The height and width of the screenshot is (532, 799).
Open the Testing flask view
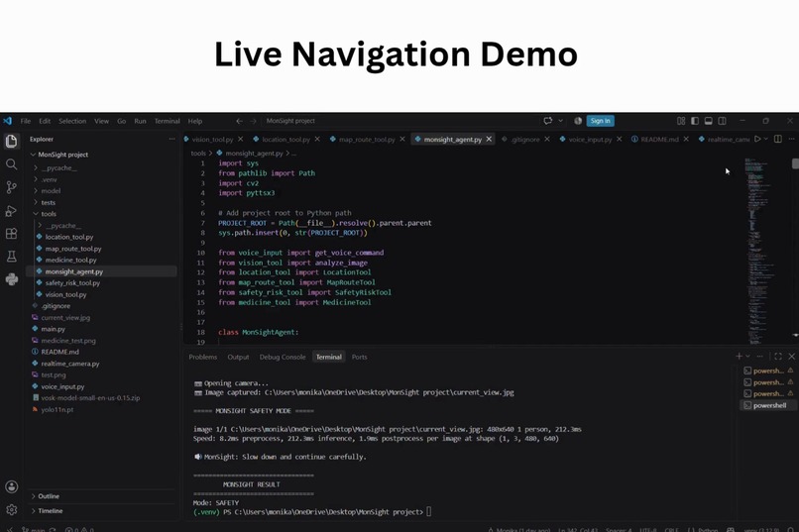coord(11,256)
